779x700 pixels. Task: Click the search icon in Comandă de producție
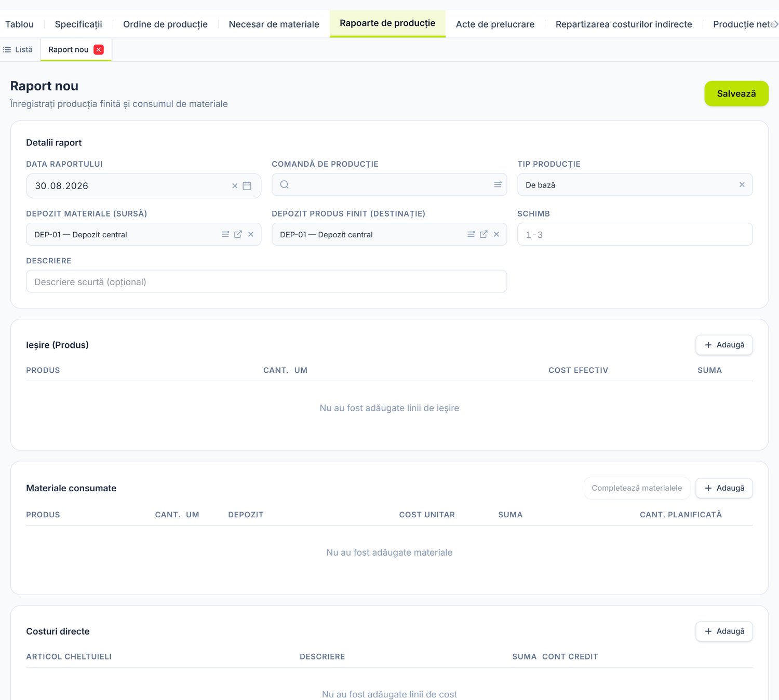pos(285,184)
